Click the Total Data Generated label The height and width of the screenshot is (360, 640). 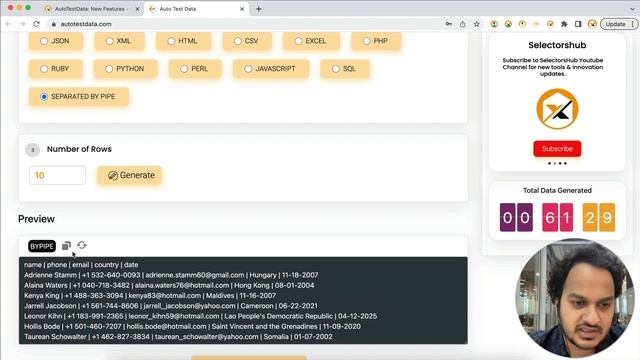click(557, 191)
